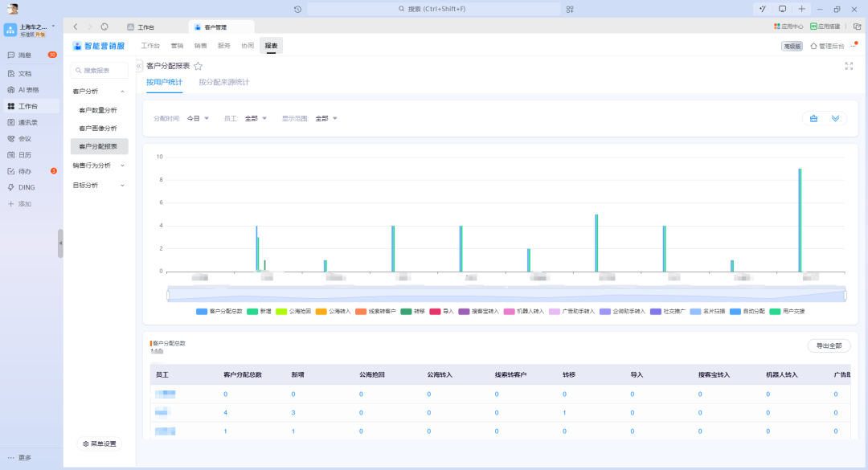
Task: Open 会议 in the left sidebar
Action: pos(31,138)
